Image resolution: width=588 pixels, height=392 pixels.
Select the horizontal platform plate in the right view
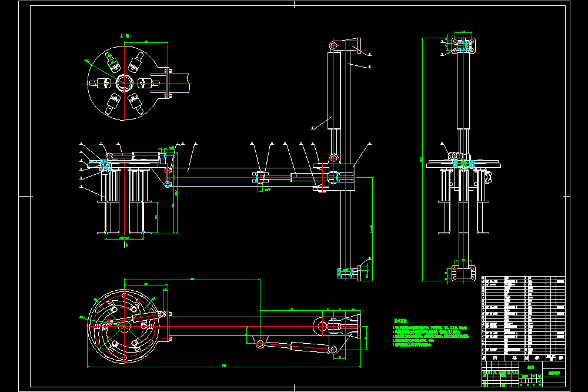(x=463, y=164)
